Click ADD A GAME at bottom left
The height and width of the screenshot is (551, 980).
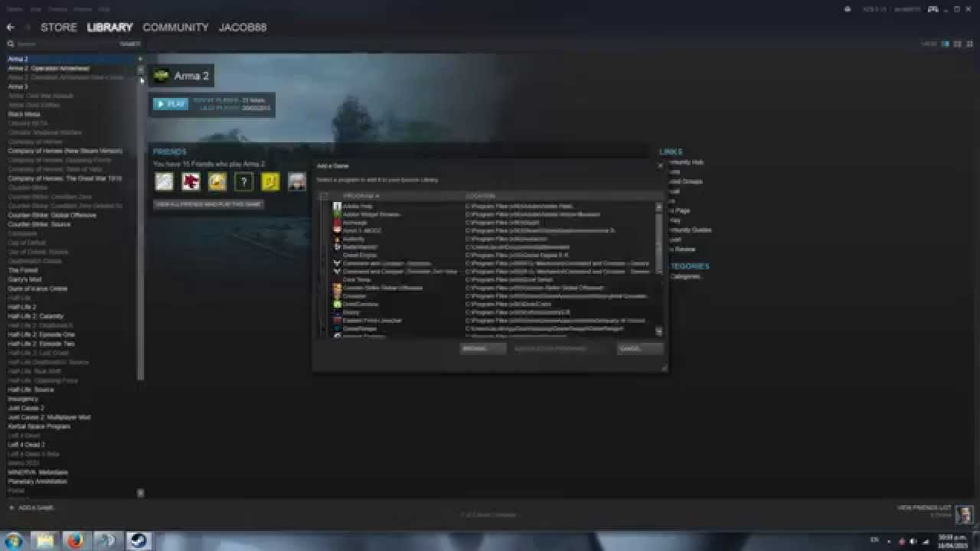point(31,507)
